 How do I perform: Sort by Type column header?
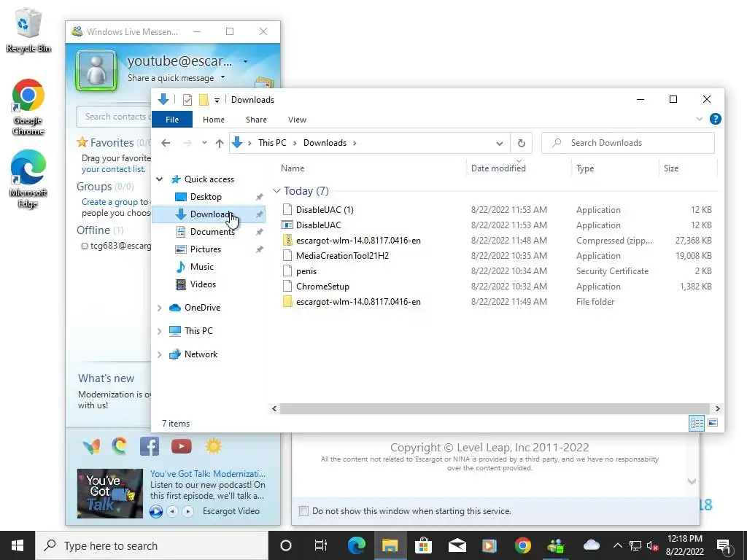(x=585, y=168)
